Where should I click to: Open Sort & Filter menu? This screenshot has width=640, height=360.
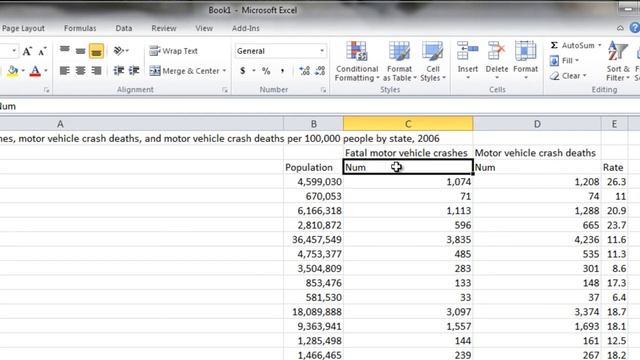(618, 61)
